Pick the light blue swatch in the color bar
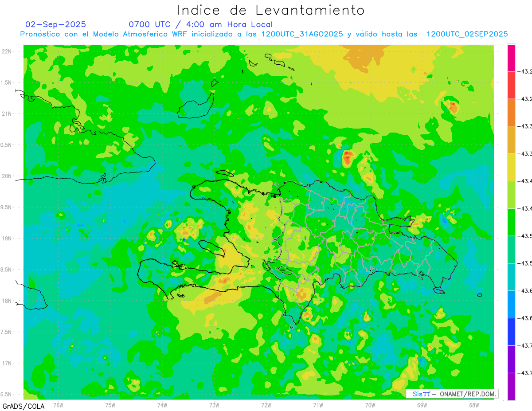 [x=511, y=304]
